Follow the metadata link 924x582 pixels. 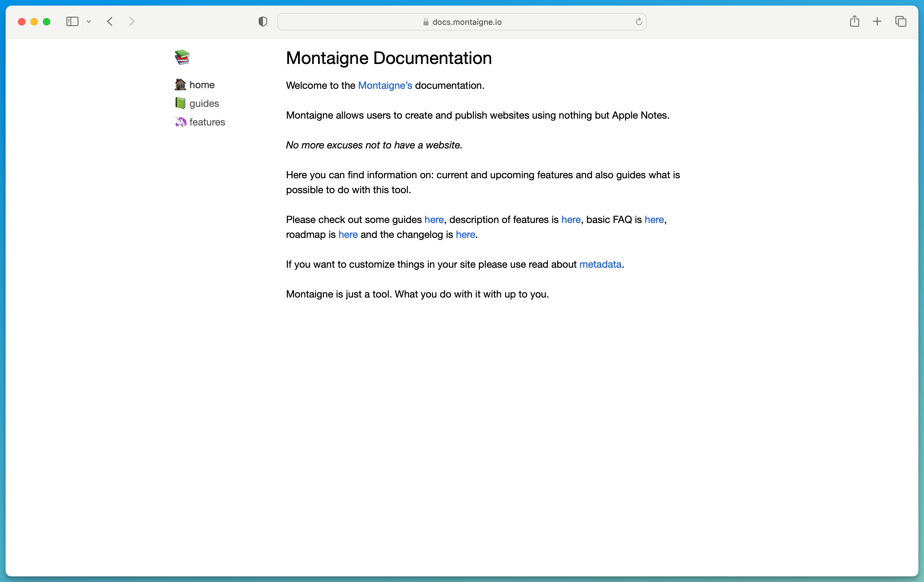click(600, 265)
